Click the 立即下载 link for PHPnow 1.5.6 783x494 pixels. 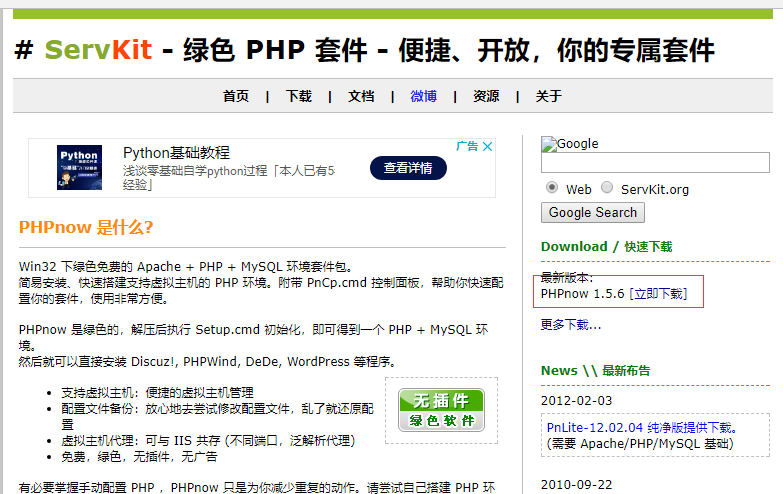(x=658, y=294)
